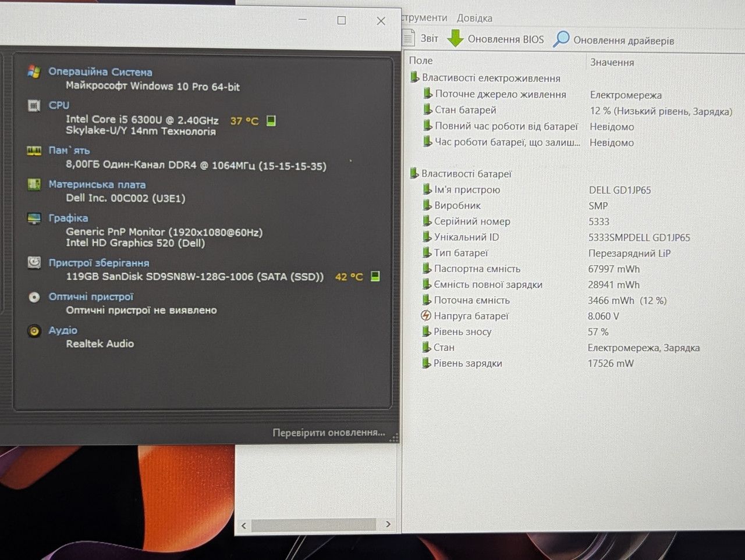Open the Довідка menu
745x560 pixels.
[474, 18]
